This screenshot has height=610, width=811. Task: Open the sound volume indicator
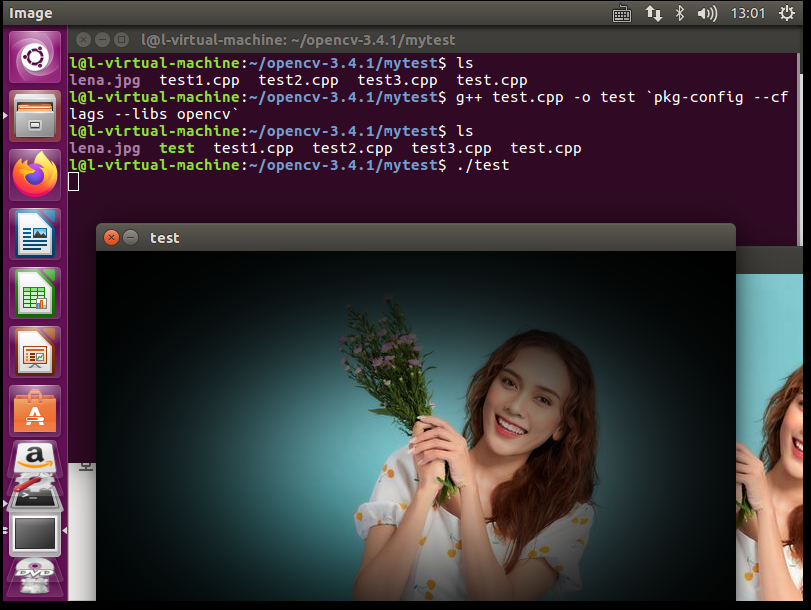[x=707, y=13]
